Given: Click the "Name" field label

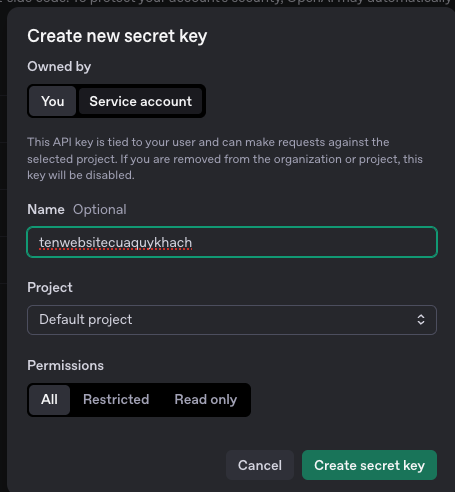Looking at the screenshot, I should pyautogui.click(x=46, y=210).
